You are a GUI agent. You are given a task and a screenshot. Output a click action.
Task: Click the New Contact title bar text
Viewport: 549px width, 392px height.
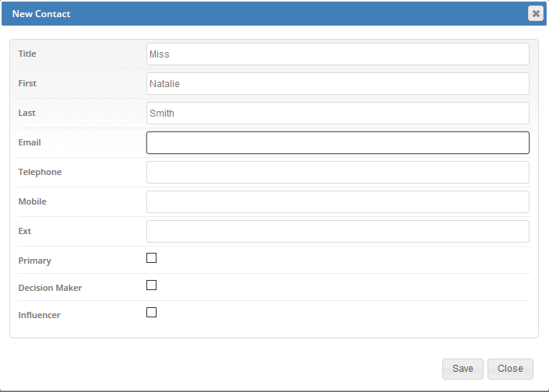pos(41,14)
